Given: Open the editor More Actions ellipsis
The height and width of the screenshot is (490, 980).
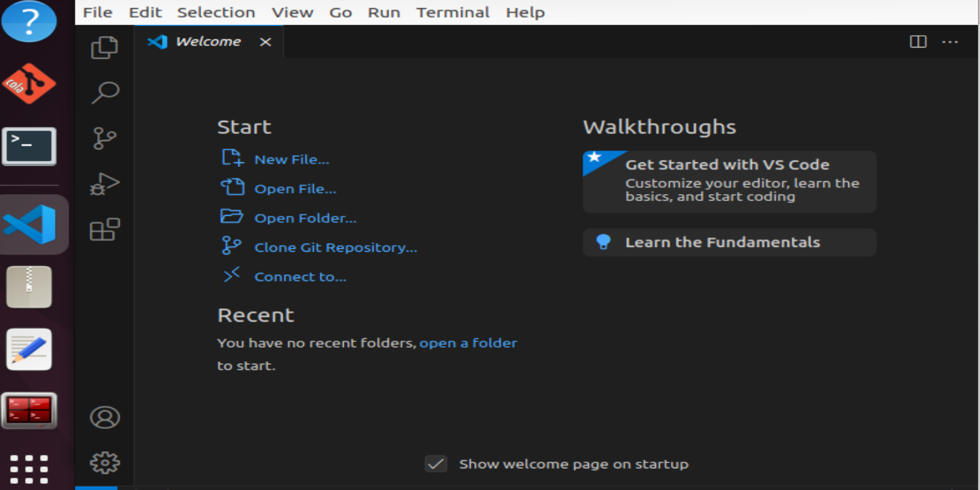Looking at the screenshot, I should (949, 42).
